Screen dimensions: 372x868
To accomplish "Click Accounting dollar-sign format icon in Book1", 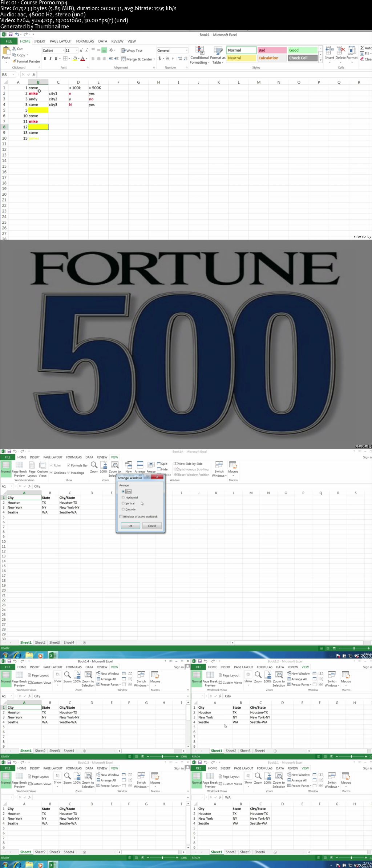I will pos(159,59).
